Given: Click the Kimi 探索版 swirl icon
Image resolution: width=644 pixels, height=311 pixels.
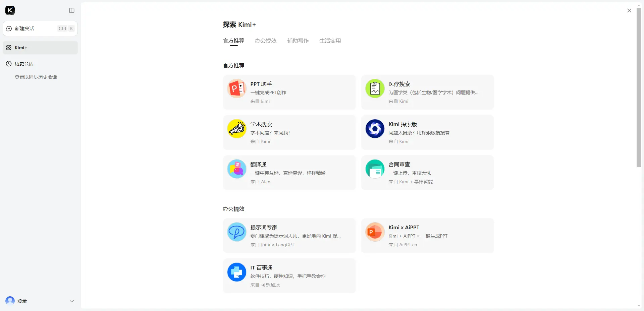Looking at the screenshot, I should click(x=375, y=129).
